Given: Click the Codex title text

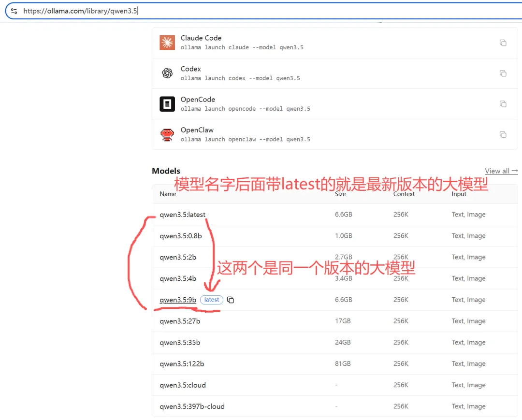Looking at the screenshot, I should click(191, 69).
